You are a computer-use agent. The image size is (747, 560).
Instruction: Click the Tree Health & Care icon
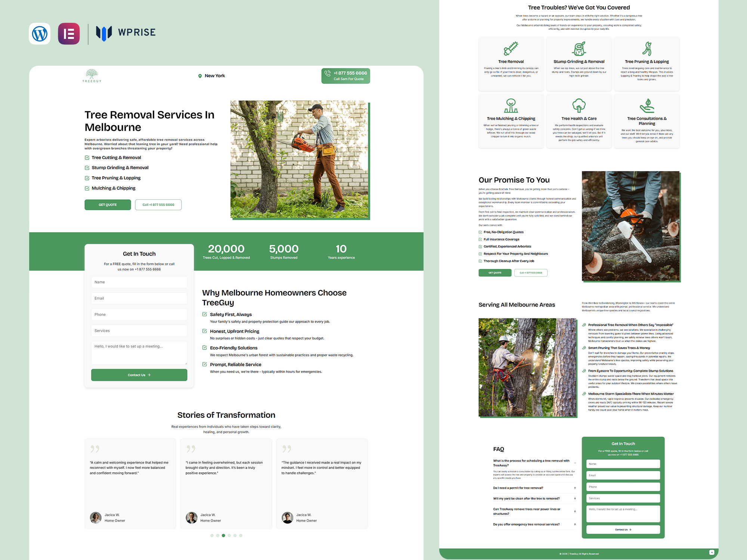tap(579, 106)
